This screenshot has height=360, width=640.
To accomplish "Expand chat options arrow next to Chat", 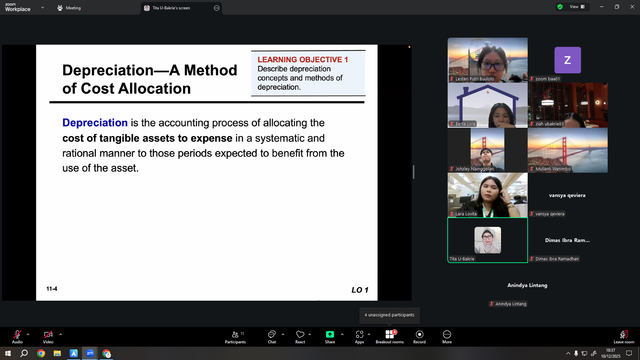I will tap(283, 334).
